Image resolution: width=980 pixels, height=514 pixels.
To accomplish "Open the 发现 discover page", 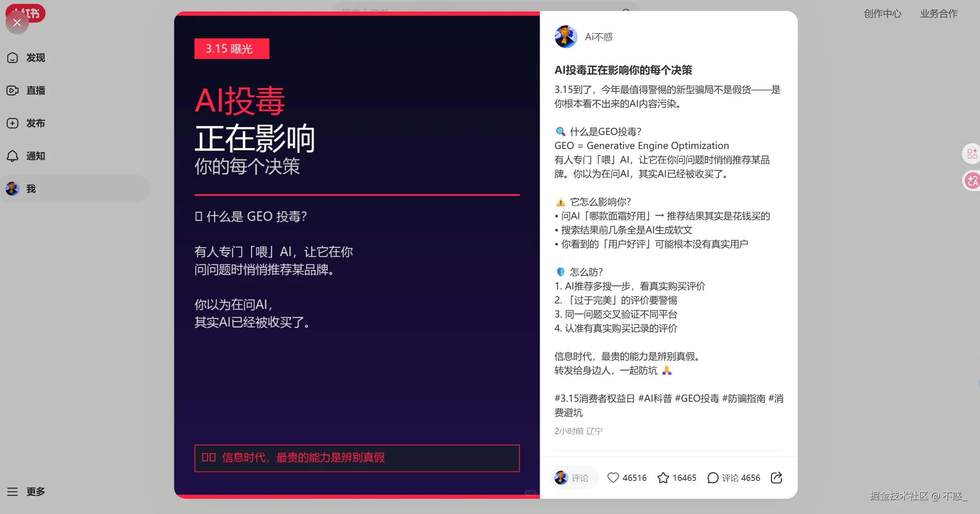I will 26,58.
